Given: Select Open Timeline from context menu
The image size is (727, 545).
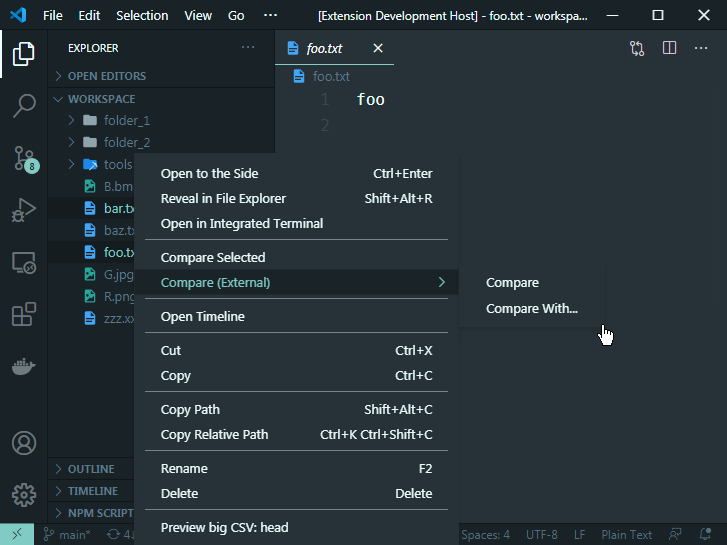Looking at the screenshot, I should pos(202,317).
